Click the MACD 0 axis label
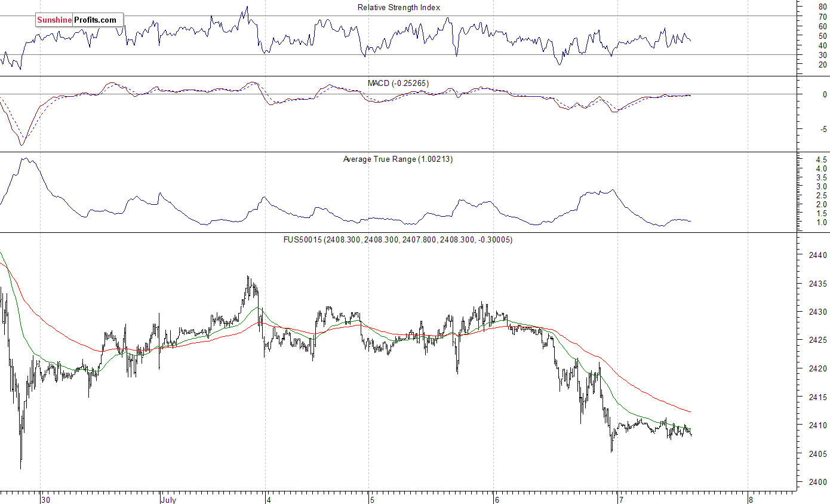Viewport: 830px width, 504px height. [x=825, y=94]
